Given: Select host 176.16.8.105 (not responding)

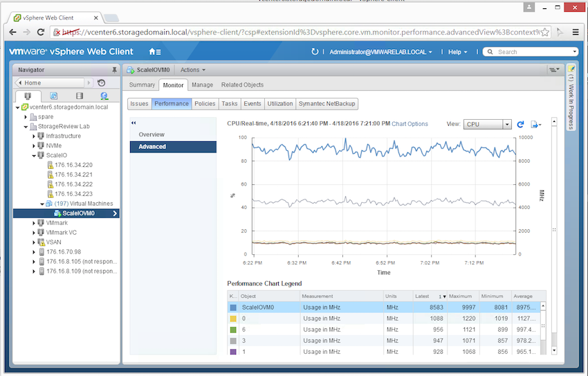Looking at the screenshot, I should tap(82, 262).
